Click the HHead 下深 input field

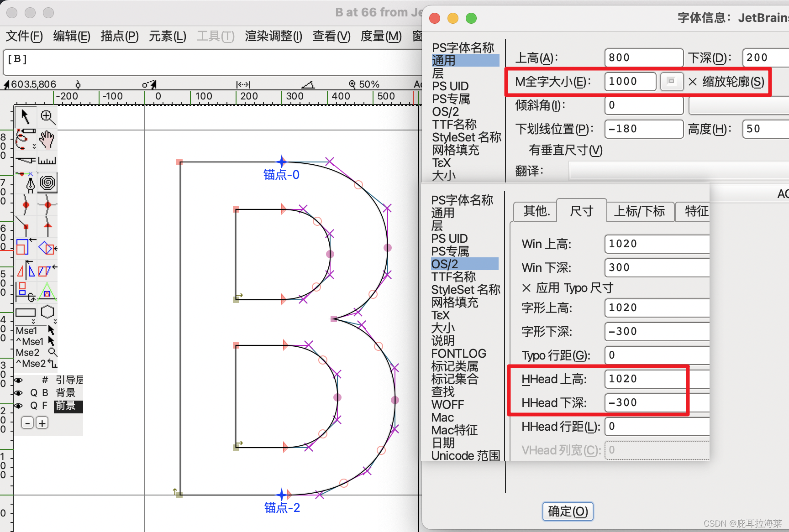pos(657,403)
